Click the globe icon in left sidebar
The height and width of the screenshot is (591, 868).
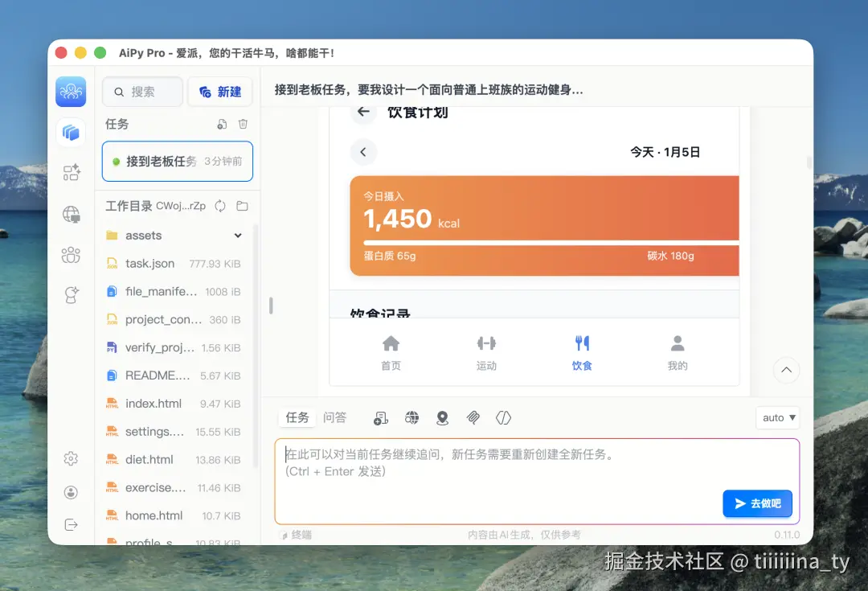[71, 214]
